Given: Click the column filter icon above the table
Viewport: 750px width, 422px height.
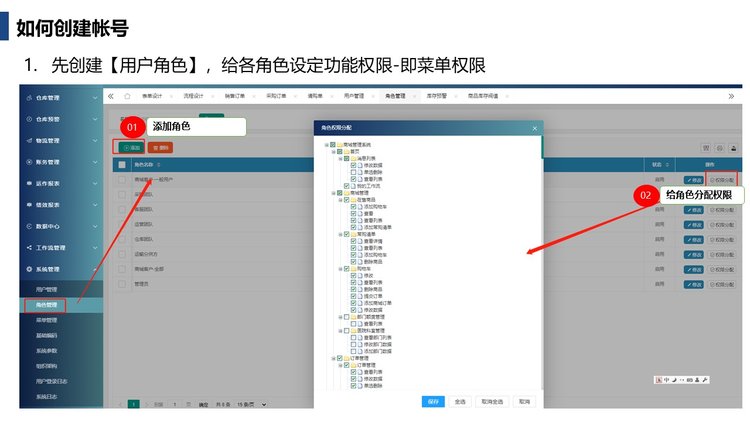Looking at the screenshot, I should [x=706, y=147].
